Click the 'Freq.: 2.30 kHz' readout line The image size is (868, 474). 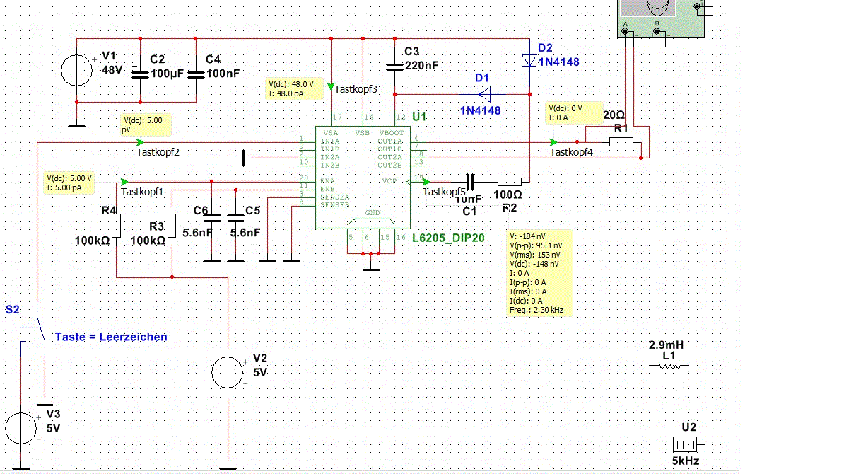pos(536,310)
